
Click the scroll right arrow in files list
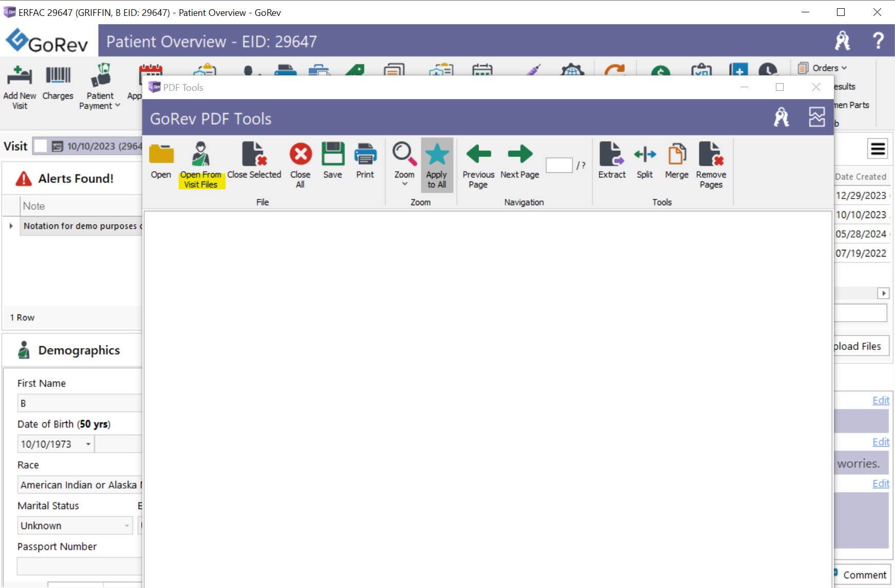883,293
